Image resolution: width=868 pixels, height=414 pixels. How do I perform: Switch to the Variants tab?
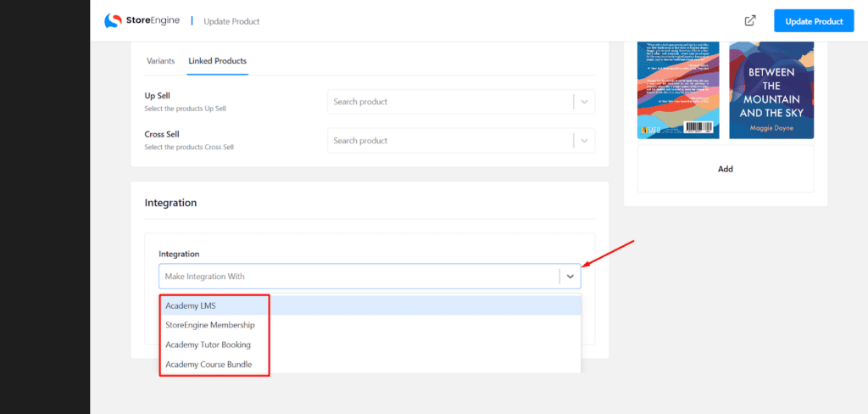point(160,61)
